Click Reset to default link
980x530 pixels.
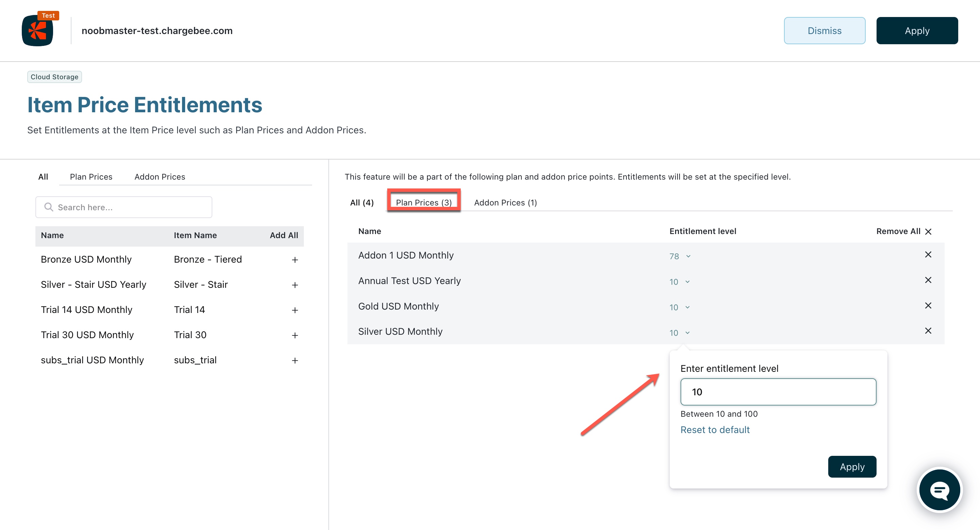(x=715, y=430)
